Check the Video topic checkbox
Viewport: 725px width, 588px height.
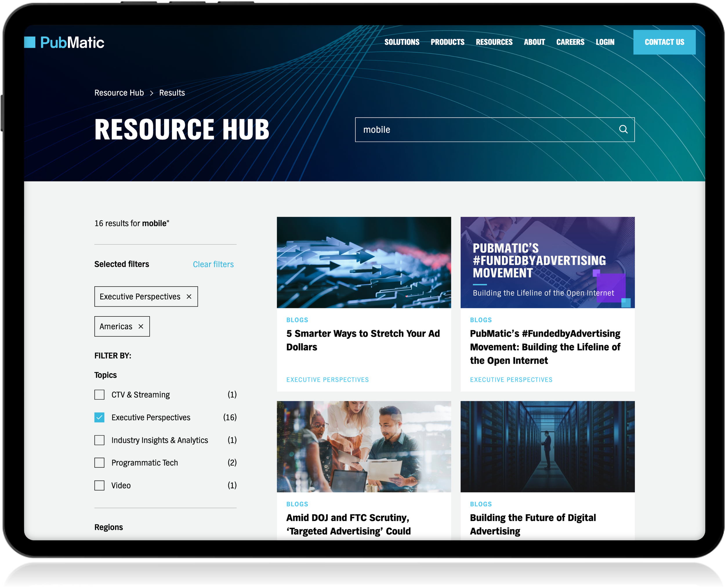point(99,485)
